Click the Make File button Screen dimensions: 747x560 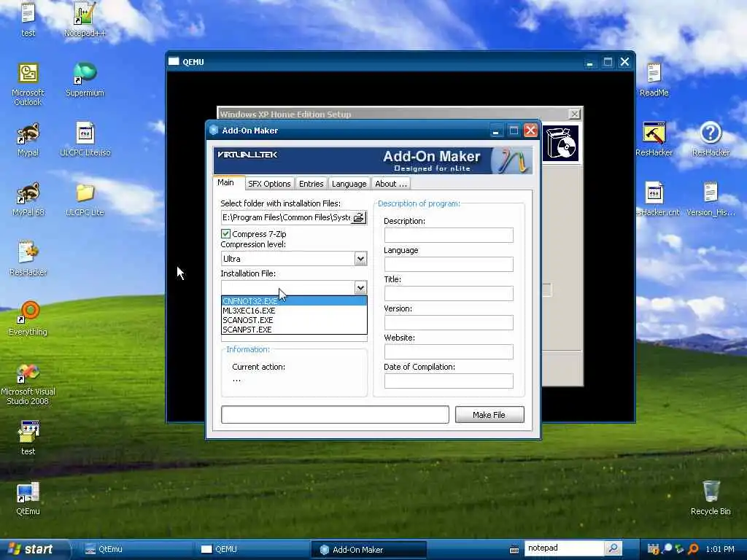coord(489,415)
